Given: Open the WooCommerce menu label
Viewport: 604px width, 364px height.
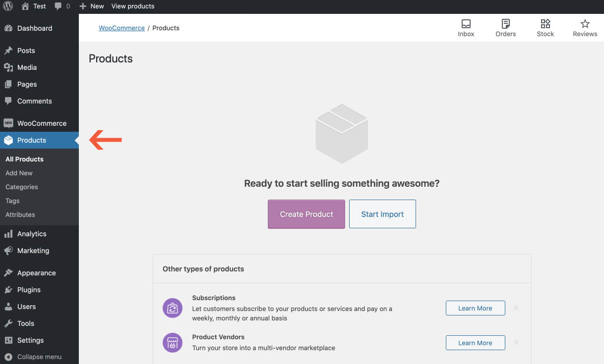Looking at the screenshot, I should pos(42,123).
